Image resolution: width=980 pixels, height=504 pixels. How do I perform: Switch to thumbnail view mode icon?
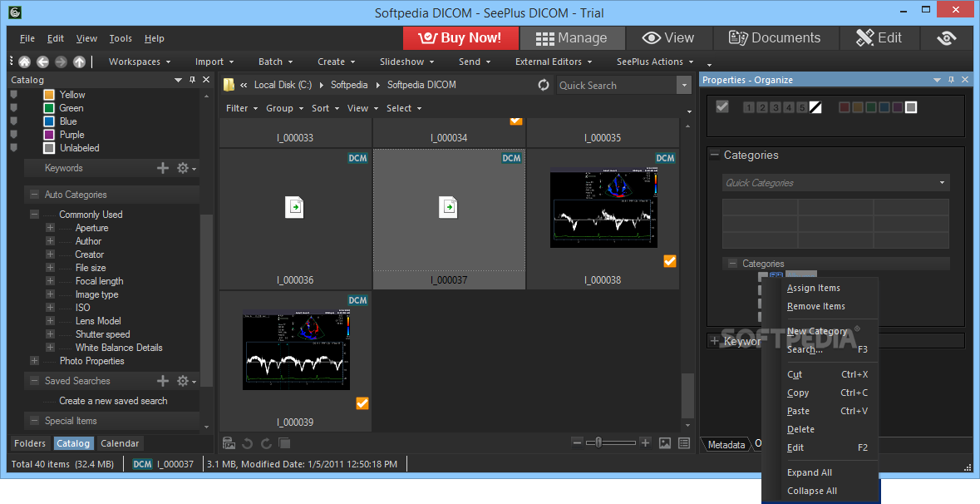(x=665, y=442)
